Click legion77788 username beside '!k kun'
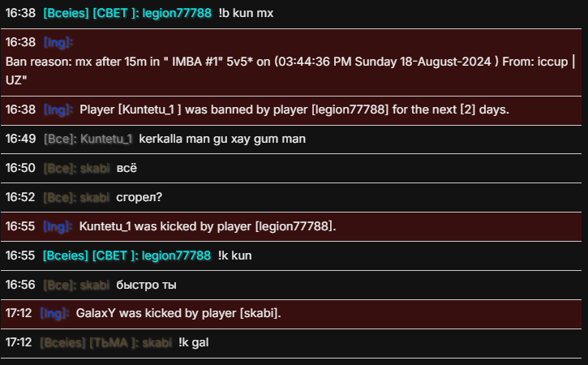This screenshot has height=365, width=588. click(x=176, y=255)
